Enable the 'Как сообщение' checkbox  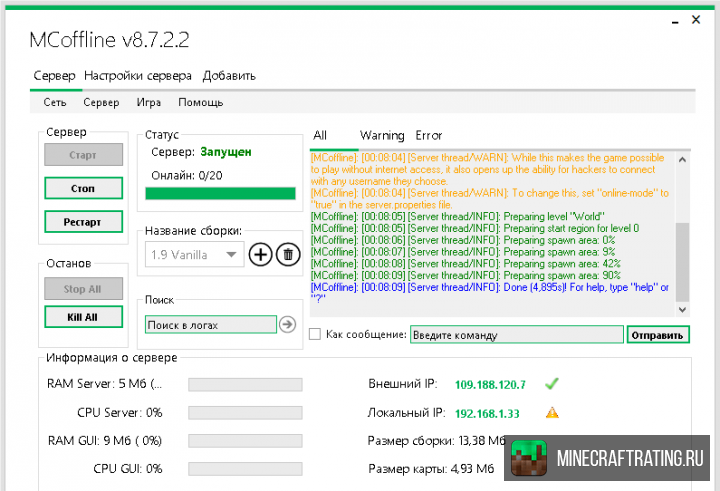click(315, 334)
